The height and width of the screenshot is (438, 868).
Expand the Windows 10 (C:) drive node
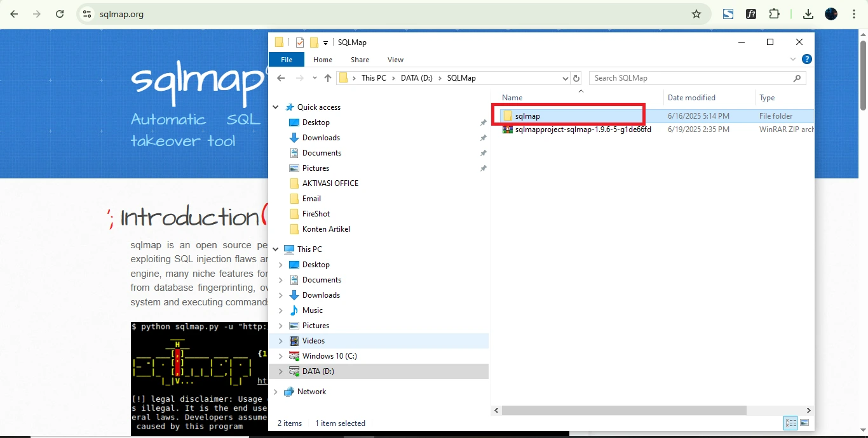(x=281, y=356)
